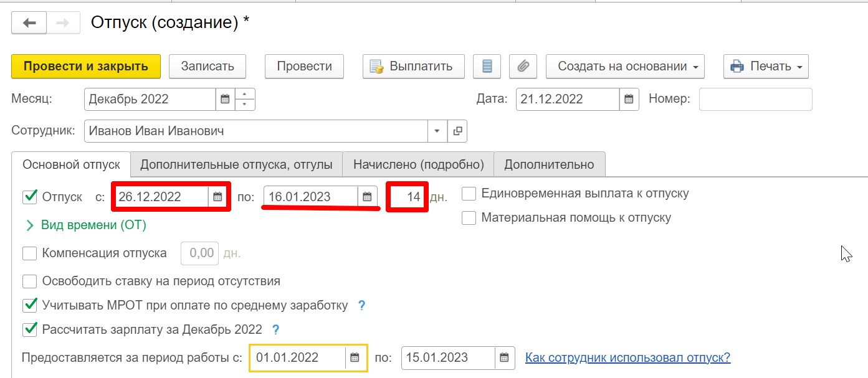Click the Дата field showing 21.12.2022
868x378 pixels.
point(568,99)
